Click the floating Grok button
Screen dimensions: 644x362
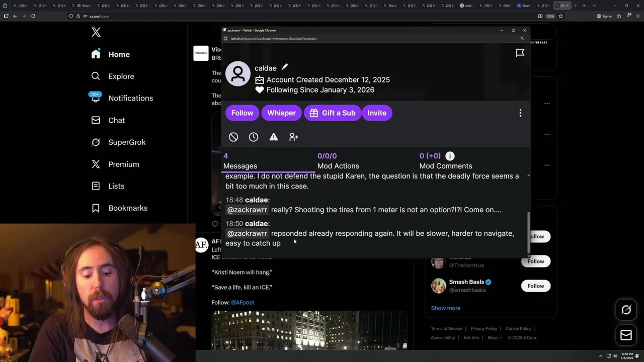[x=626, y=310]
